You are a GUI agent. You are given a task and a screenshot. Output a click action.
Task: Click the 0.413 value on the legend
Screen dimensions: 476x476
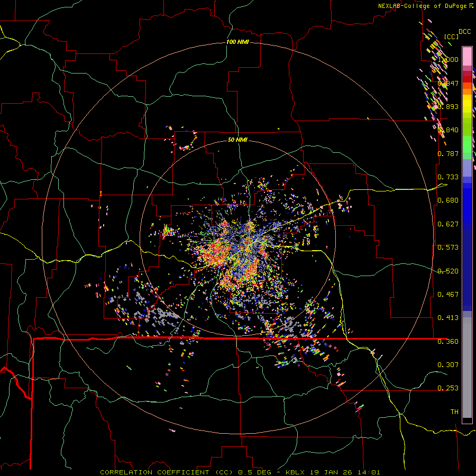pos(448,318)
